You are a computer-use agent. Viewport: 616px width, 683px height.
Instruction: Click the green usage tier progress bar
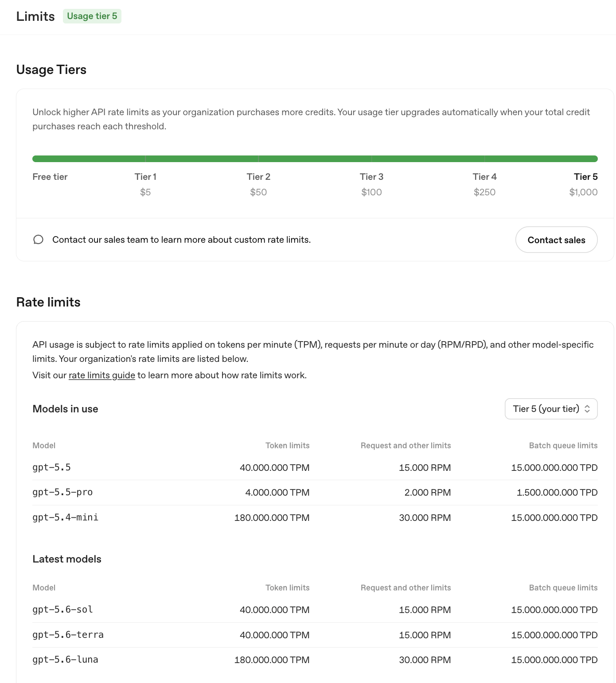point(315,159)
